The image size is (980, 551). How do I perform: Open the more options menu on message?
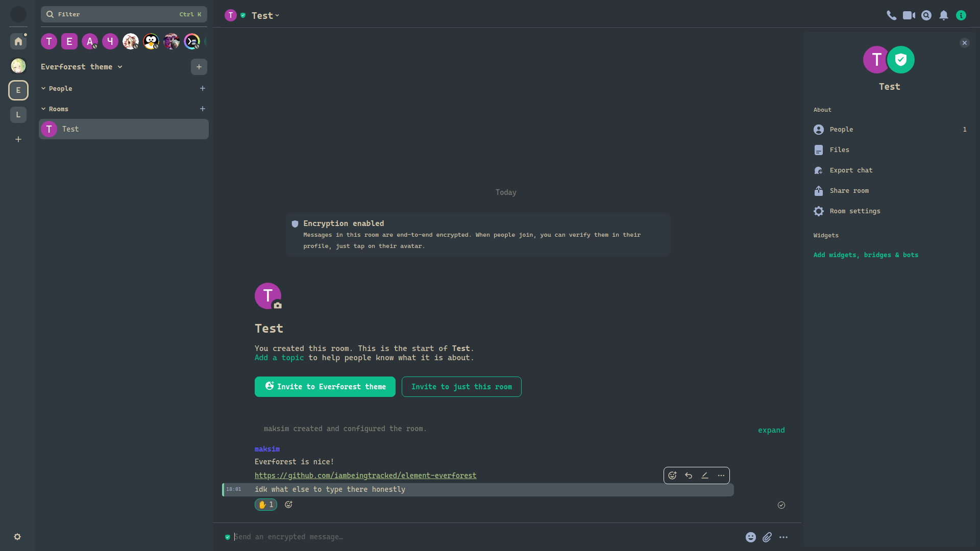tap(721, 475)
